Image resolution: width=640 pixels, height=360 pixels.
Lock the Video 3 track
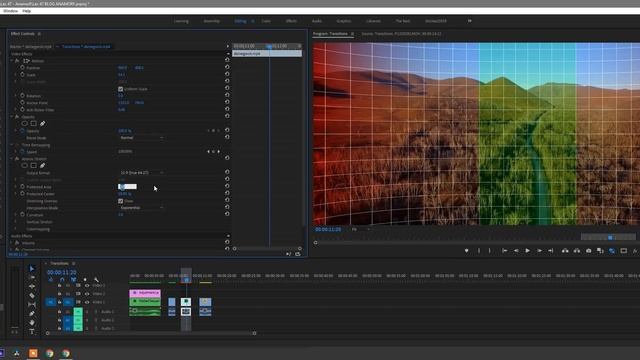[x=60, y=285]
